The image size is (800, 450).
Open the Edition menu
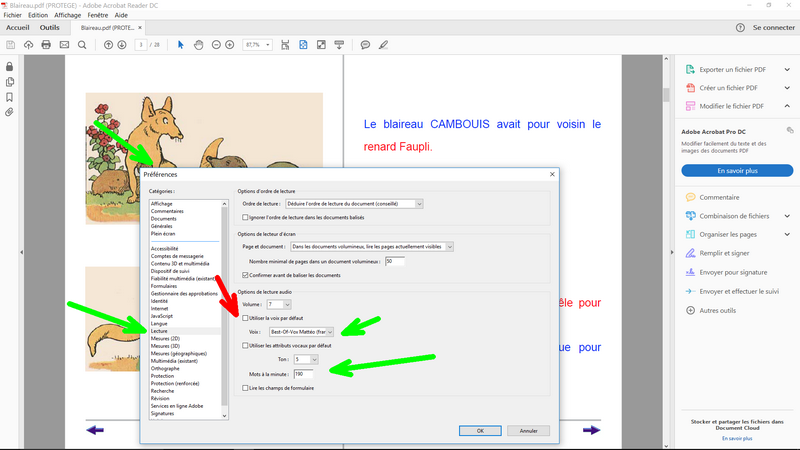38,15
